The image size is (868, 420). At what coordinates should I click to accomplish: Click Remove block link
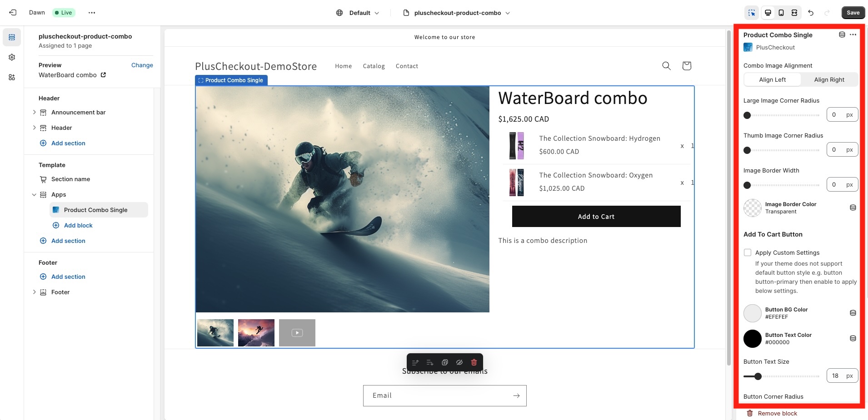click(777, 413)
